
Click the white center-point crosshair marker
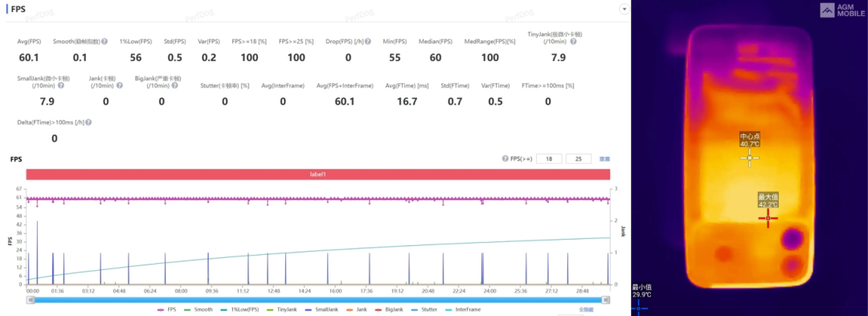750,158
